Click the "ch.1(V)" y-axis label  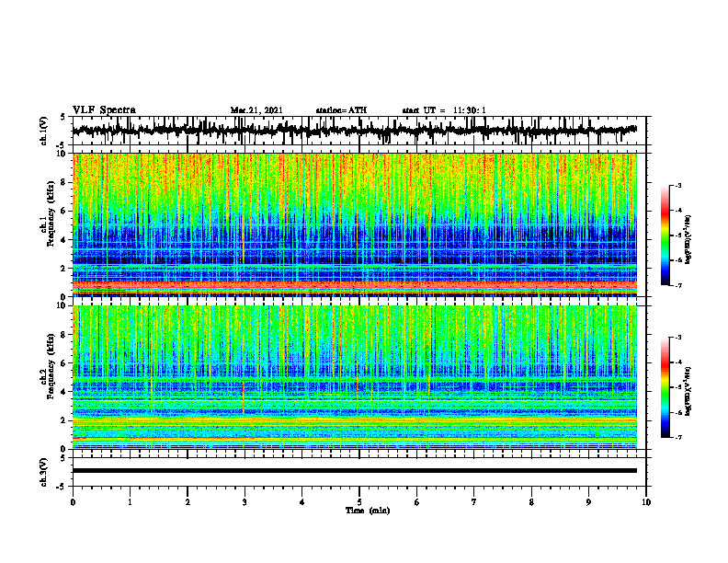[x=44, y=131]
